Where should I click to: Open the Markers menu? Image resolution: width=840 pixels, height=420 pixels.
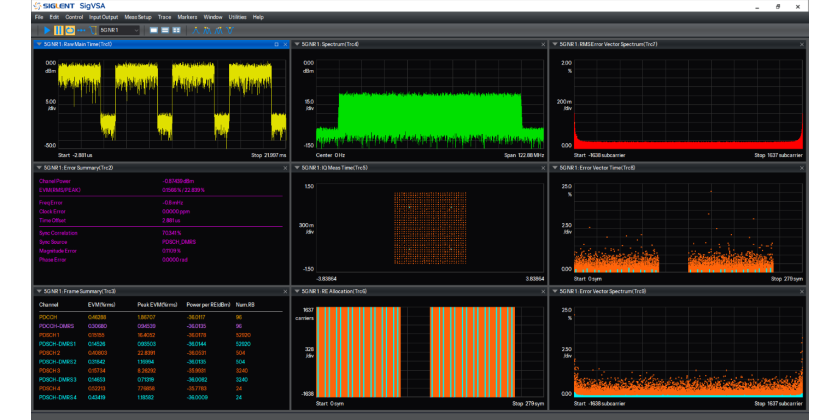188,17
